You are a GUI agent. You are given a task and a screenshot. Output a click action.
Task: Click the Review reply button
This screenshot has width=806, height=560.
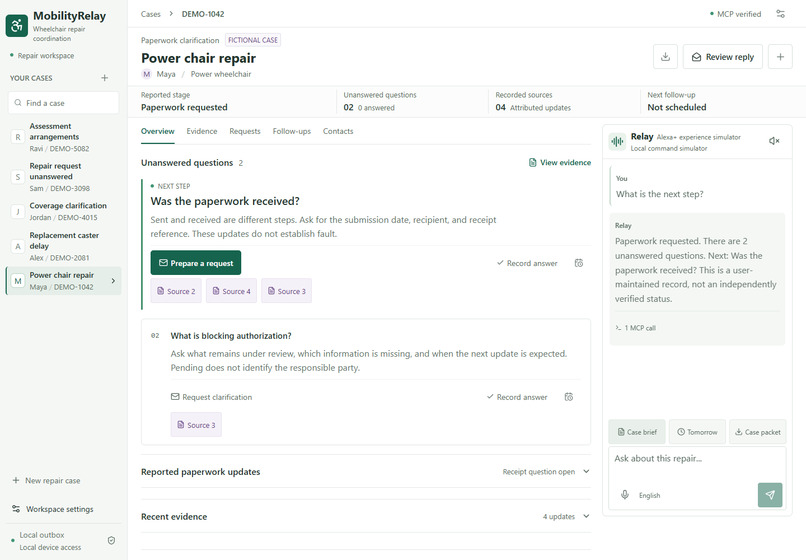722,57
